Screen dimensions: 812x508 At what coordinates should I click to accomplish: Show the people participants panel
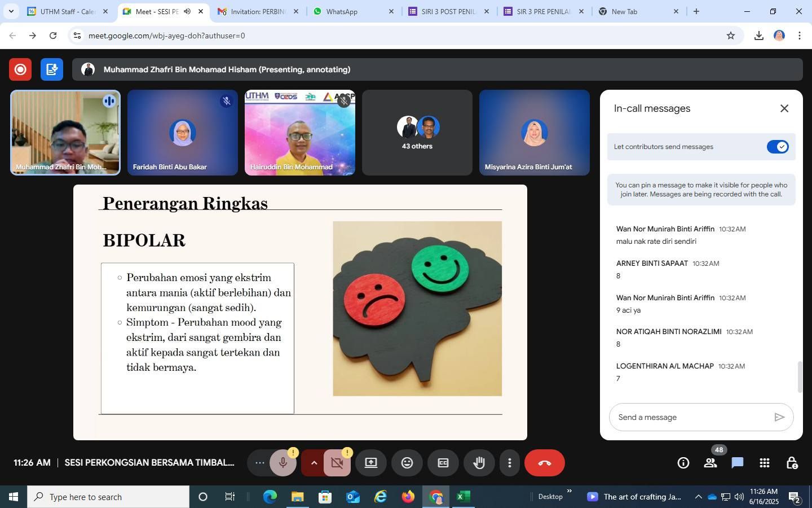[x=710, y=463]
